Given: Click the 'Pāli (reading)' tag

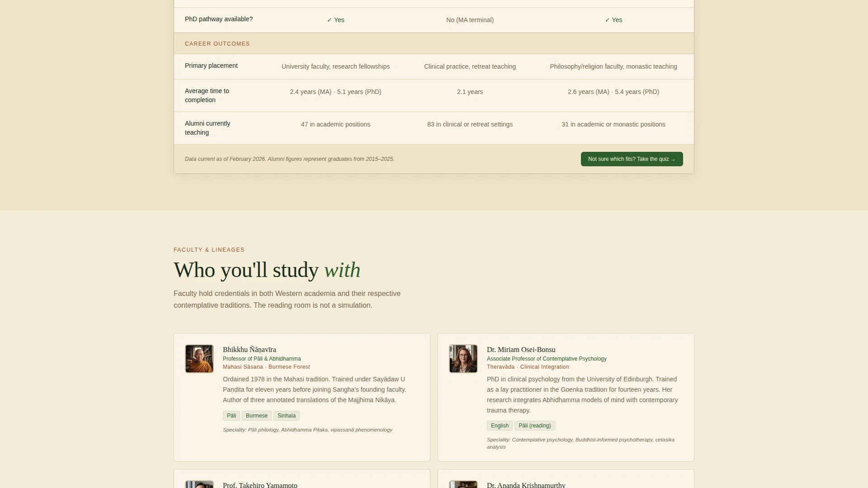Looking at the screenshot, I should click(535, 426).
